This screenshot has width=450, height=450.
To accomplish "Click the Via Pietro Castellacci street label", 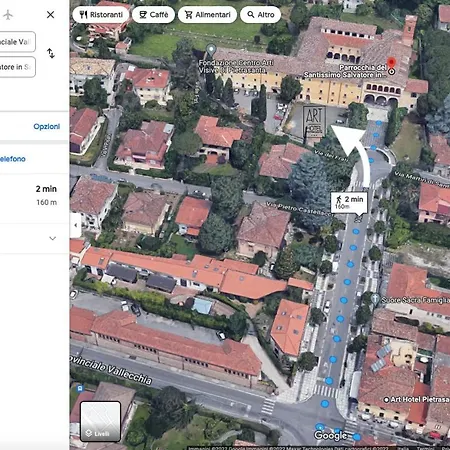I will (x=299, y=208).
